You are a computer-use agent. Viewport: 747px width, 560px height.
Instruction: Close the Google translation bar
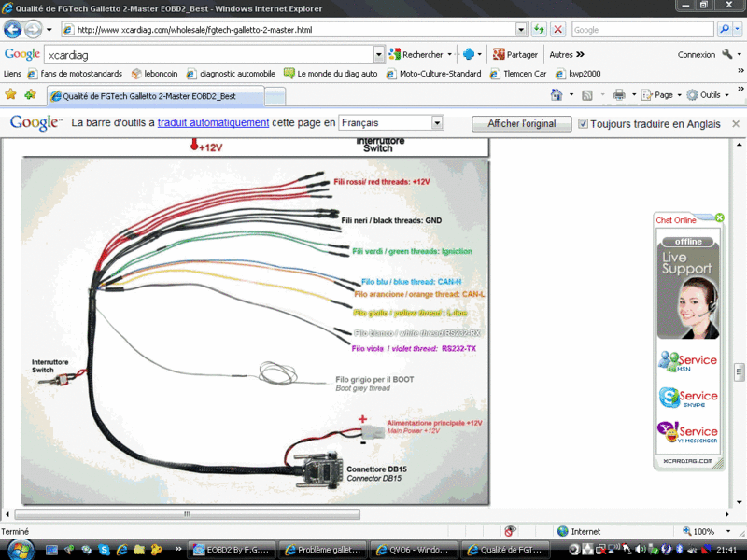coord(736,124)
